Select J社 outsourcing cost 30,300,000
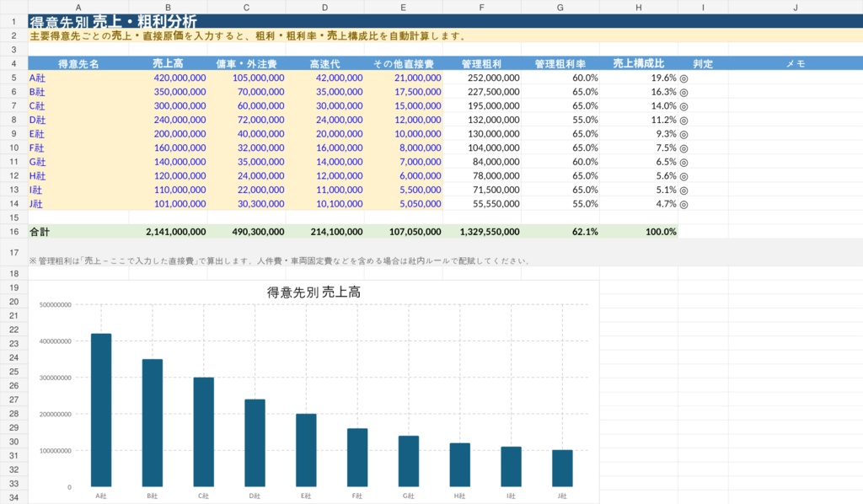 pyautogui.click(x=247, y=204)
